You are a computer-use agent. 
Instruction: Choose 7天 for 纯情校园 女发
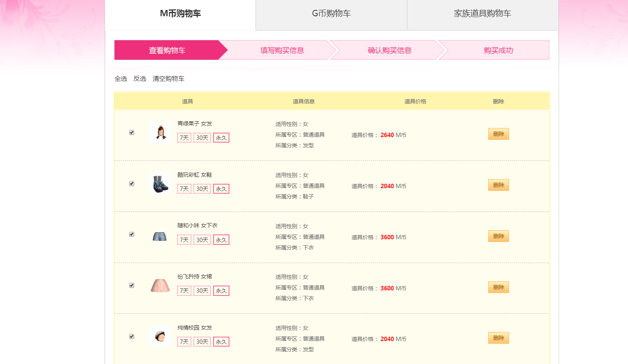184,342
